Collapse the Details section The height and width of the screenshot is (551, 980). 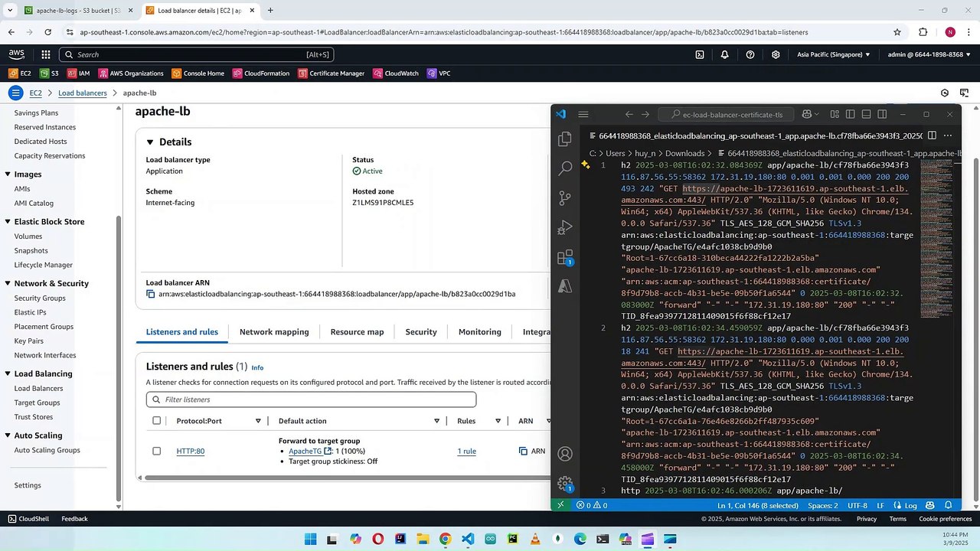coord(150,142)
